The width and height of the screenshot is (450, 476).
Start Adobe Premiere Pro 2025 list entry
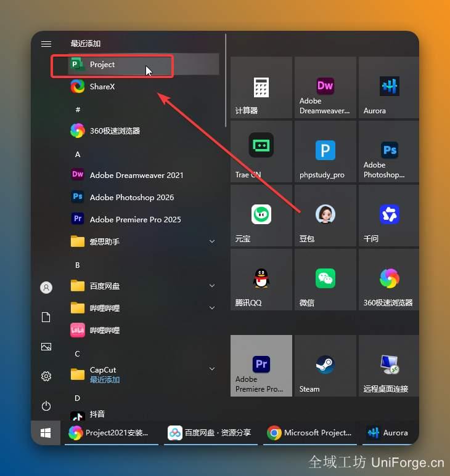coord(144,219)
